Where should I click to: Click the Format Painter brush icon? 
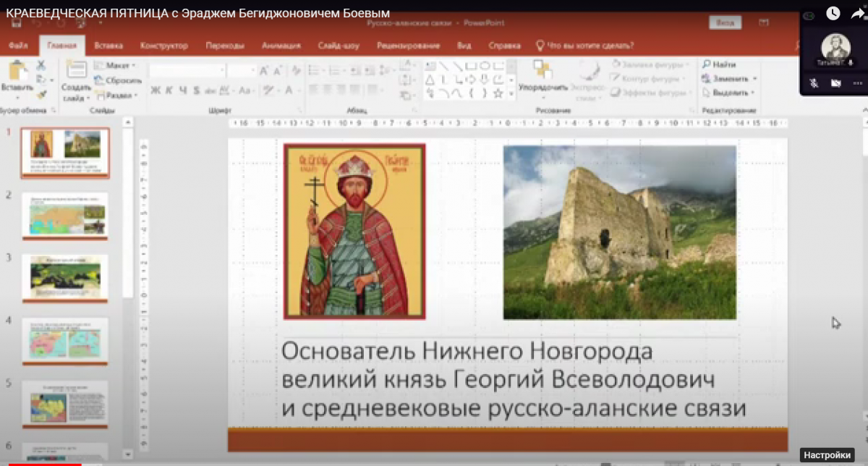41,94
